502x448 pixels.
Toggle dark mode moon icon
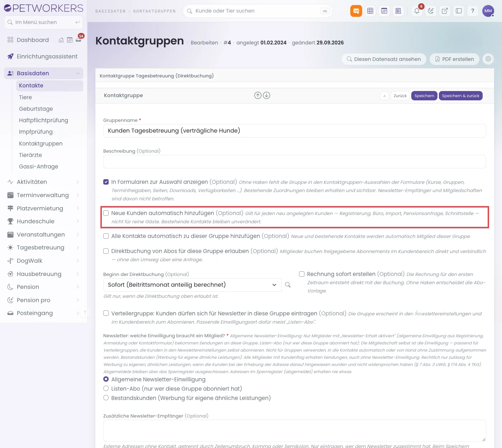point(431,11)
